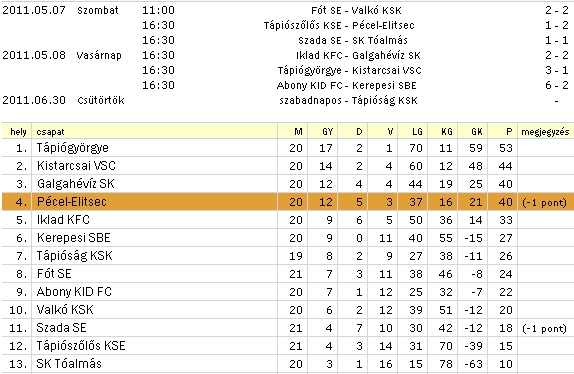Open the Galgahévíz SK team entry

(x=75, y=184)
